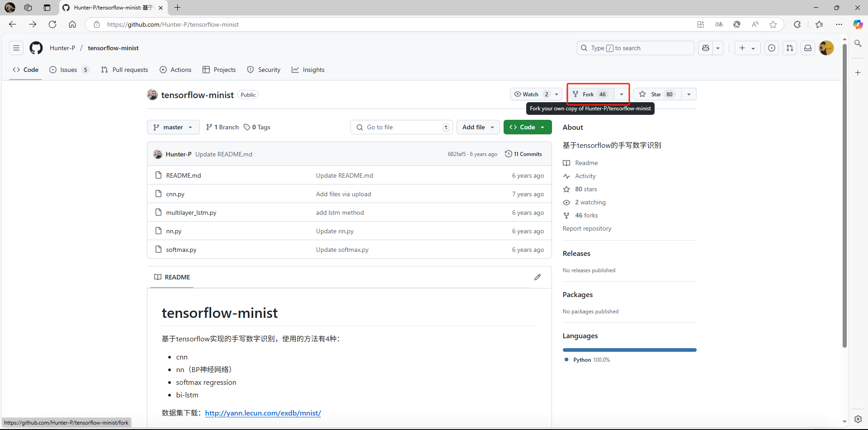This screenshot has height=430, width=868.
Task: Switch to the Projects tab
Action: pos(219,70)
